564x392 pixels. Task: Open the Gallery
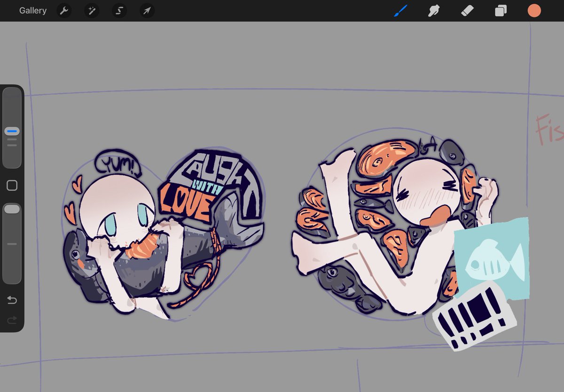click(x=33, y=10)
